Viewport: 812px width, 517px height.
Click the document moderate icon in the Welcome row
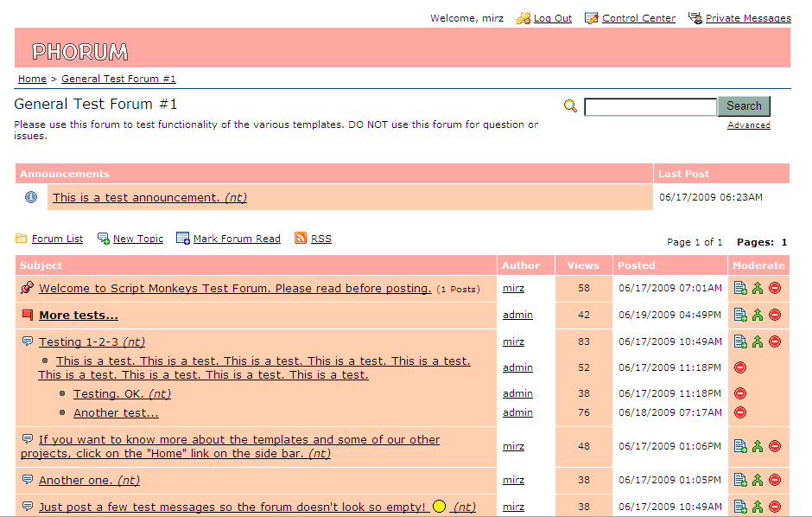tap(740, 288)
